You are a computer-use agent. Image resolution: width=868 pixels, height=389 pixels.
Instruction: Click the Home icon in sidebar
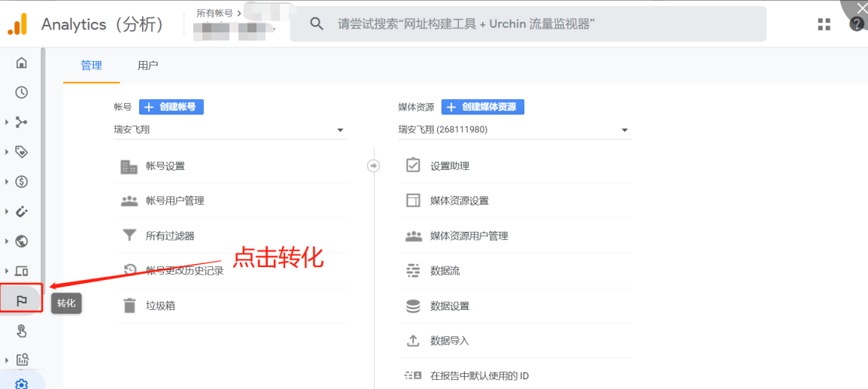point(22,62)
